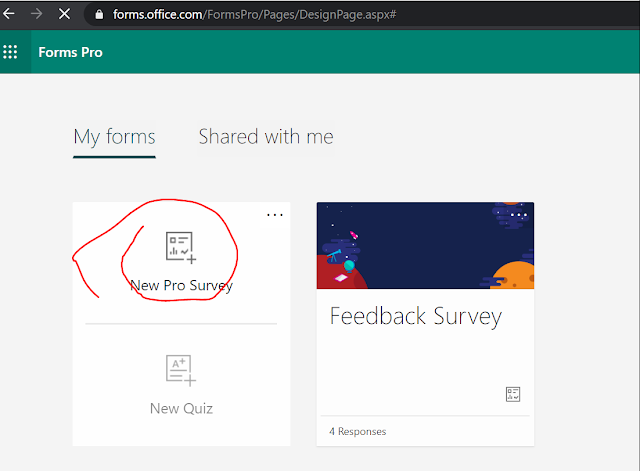Image resolution: width=640 pixels, height=471 pixels.
Task: Go back with the browser back arrow
Action: point(9,14)
